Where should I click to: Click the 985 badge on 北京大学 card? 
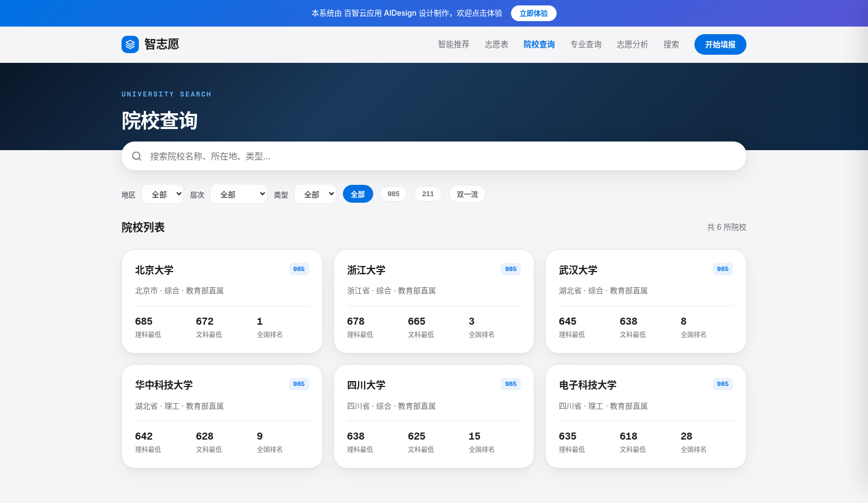299,269
